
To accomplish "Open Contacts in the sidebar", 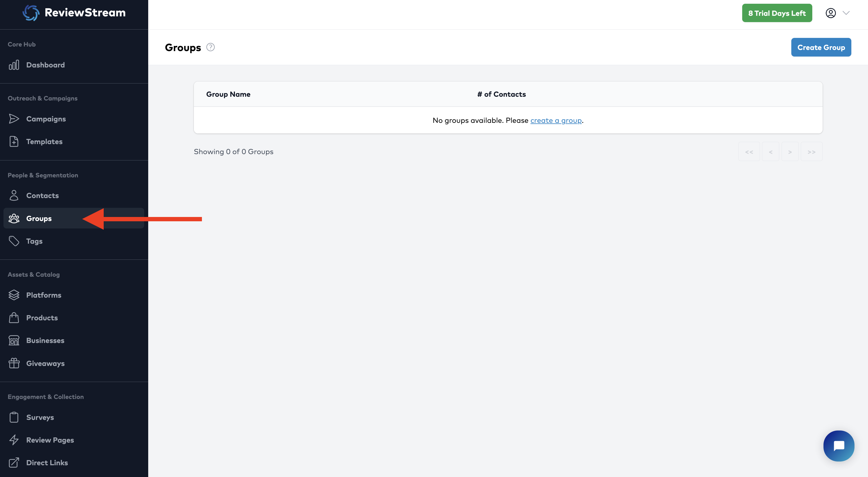I will [43, 195].
